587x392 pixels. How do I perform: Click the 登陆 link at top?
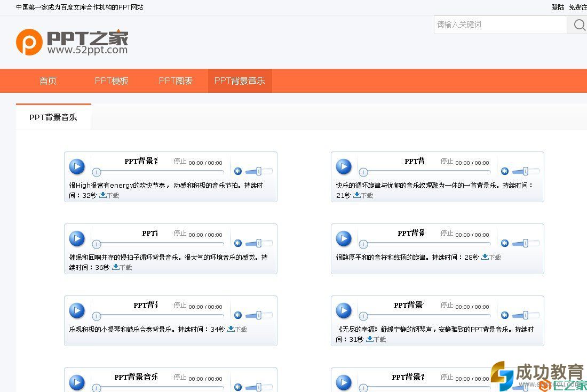click(x=558, y=7)
